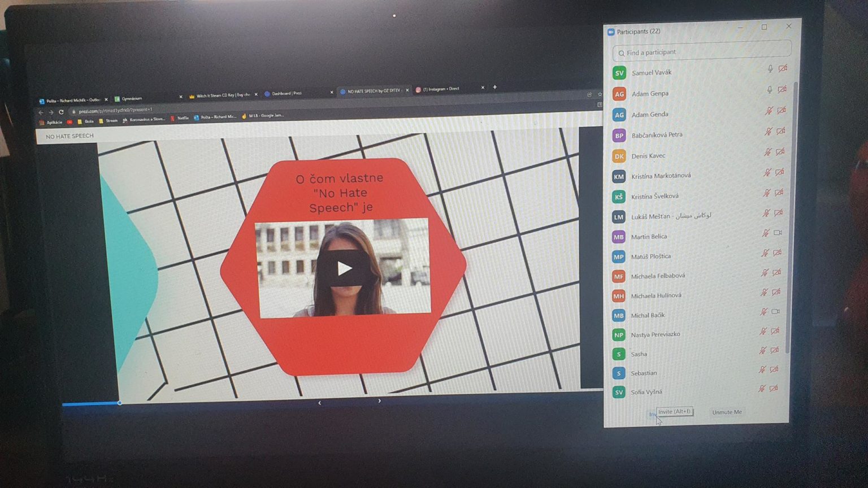Click Babčaníková Petra's muted microphone icon
868x488 pixels.
(x=768, y=132)
